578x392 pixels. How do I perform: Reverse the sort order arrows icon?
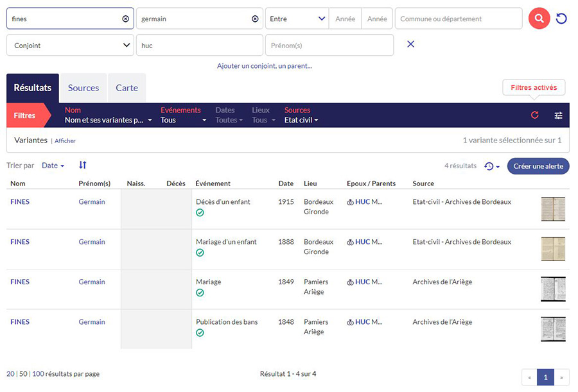(83, 166)
